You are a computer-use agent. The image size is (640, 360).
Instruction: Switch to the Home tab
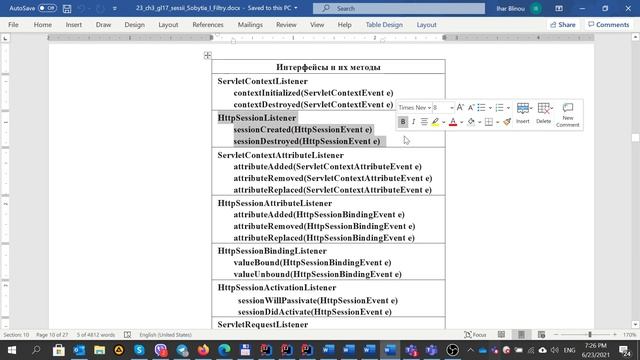click(x=43, y=24)
